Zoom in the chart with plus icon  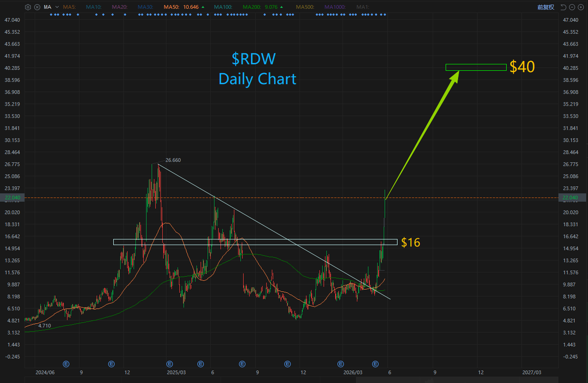(x=581, y=7)
